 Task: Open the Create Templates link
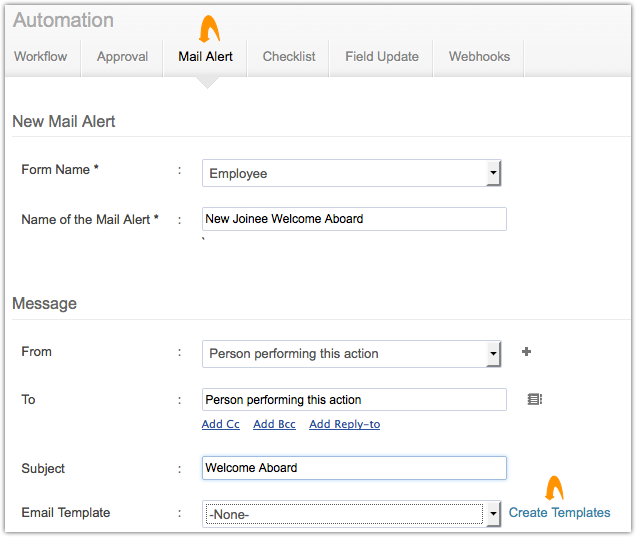tap(559, 513)
